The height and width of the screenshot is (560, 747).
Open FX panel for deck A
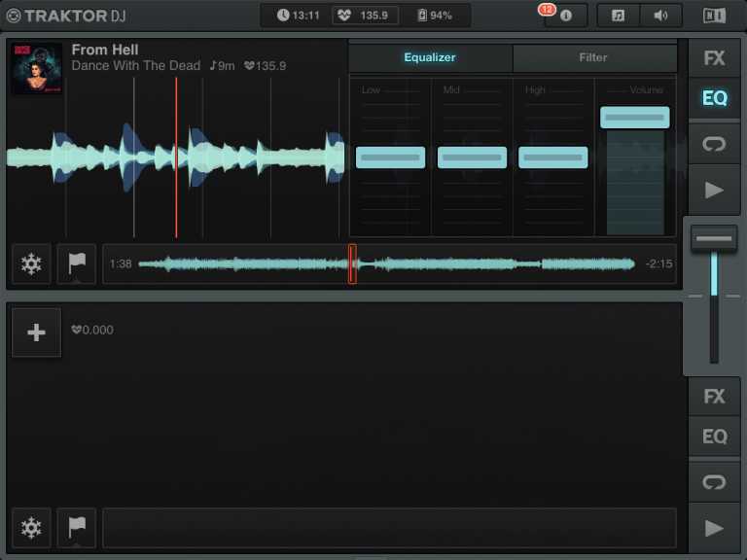click(714, 58)
